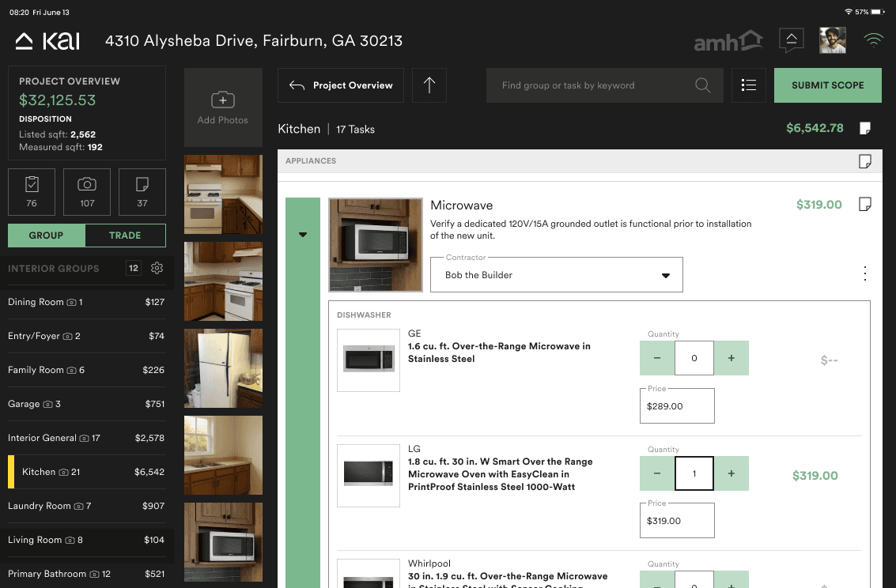Open the Appliances section note icon
This screenshot has width=896, height=588.
pos(865,161)
